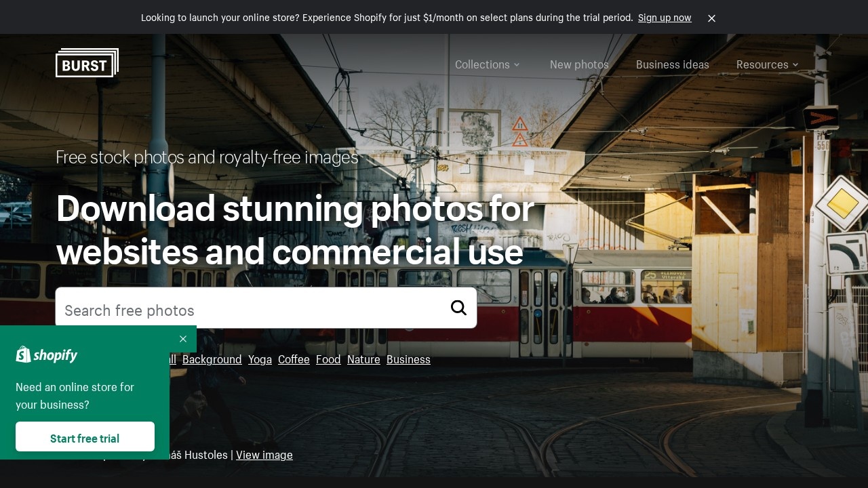This screenshot has width=868, height=488.
Task: Dismiss the top promo banner
Action: tap(711, 18)
